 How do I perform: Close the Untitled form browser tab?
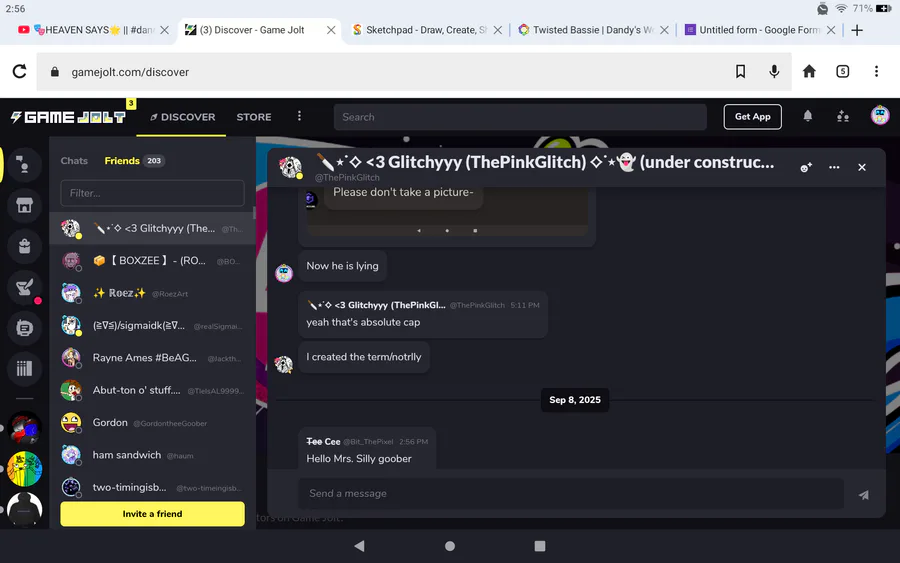point(831,30)
